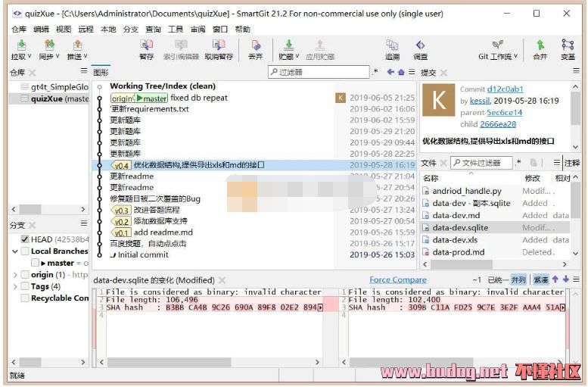The height and width of the screenshot is (387, 588).
Task: Collapse the Local Branches tree node
Action: click(x=15, y=251)
